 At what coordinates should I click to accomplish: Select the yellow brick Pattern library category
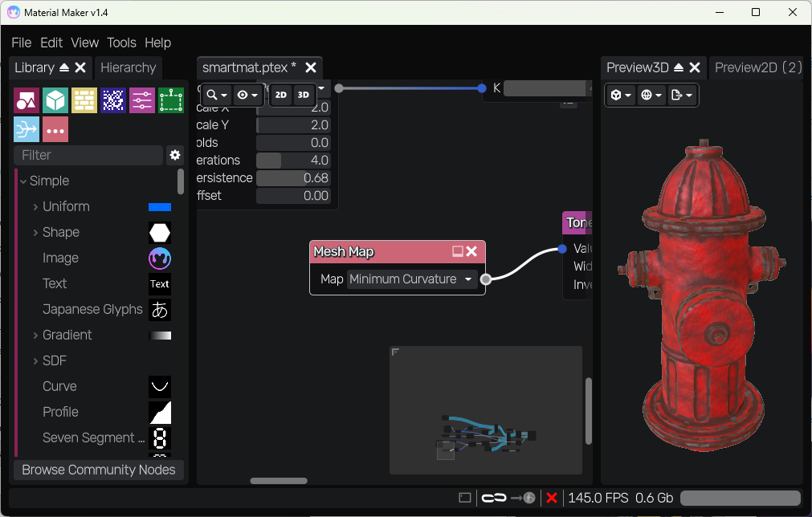point(84,100)
